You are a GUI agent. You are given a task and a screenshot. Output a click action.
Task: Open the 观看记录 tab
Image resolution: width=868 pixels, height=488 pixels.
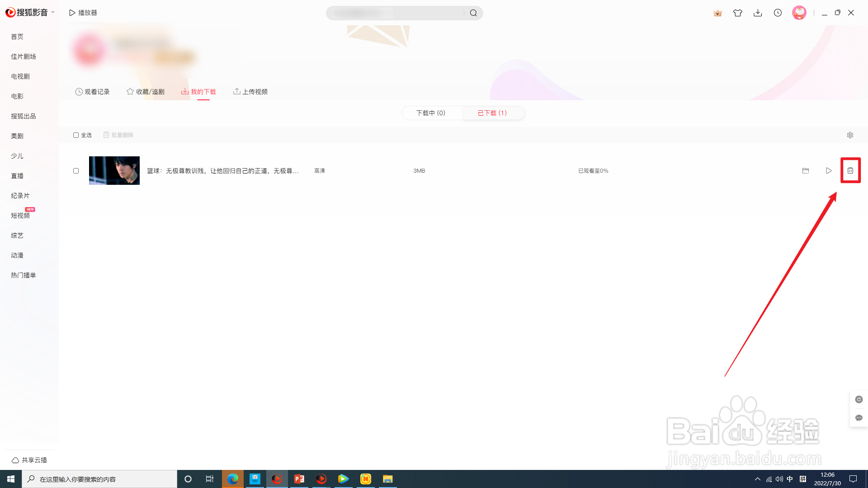coord(92,92)
